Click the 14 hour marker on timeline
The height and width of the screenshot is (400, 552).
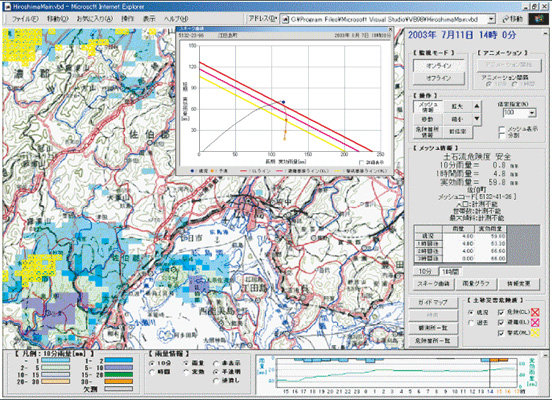[490, 391]
